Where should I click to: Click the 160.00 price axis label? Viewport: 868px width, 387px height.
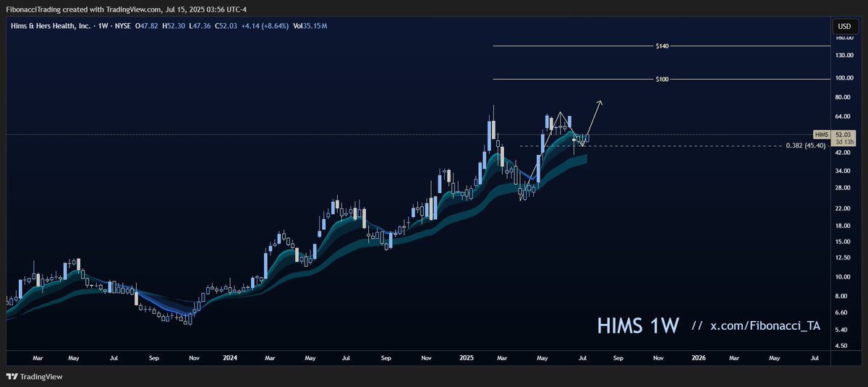point(844,37)
